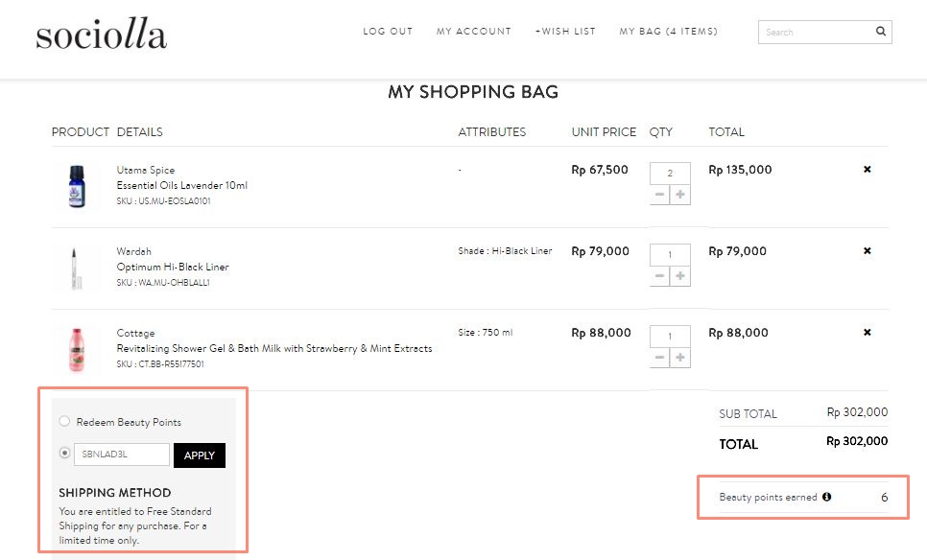Screen dimensions: 927x560
Task: Click LOG OUT in the header
Action: click(x=388, y=31)
